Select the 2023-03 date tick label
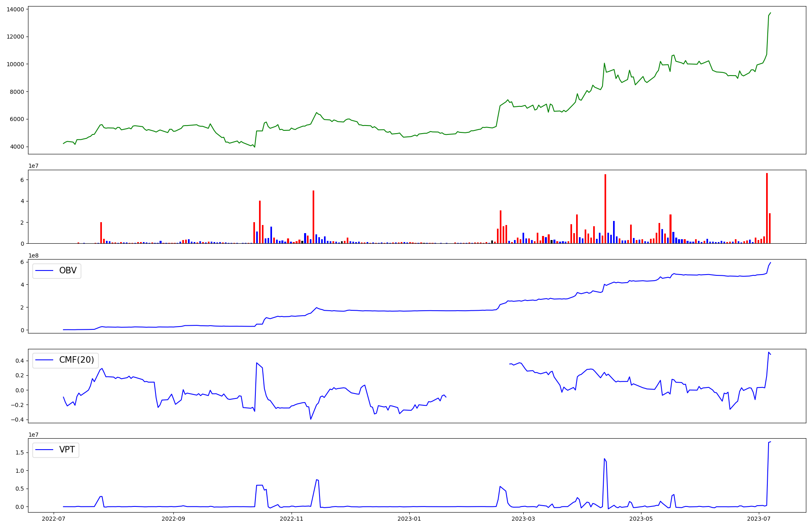Viewport: 812px width, 528px height. [523, 518]
